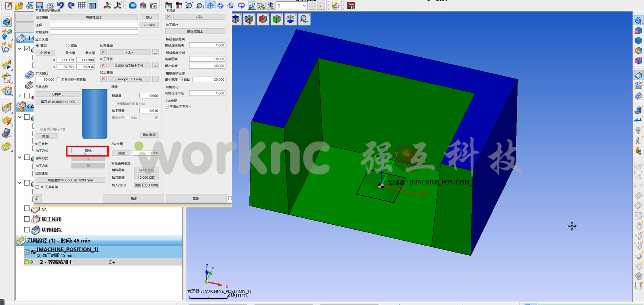Viewport: 644px width, 305px height.
Task: Click the green-face cube view icon
Action: point(277,19)
